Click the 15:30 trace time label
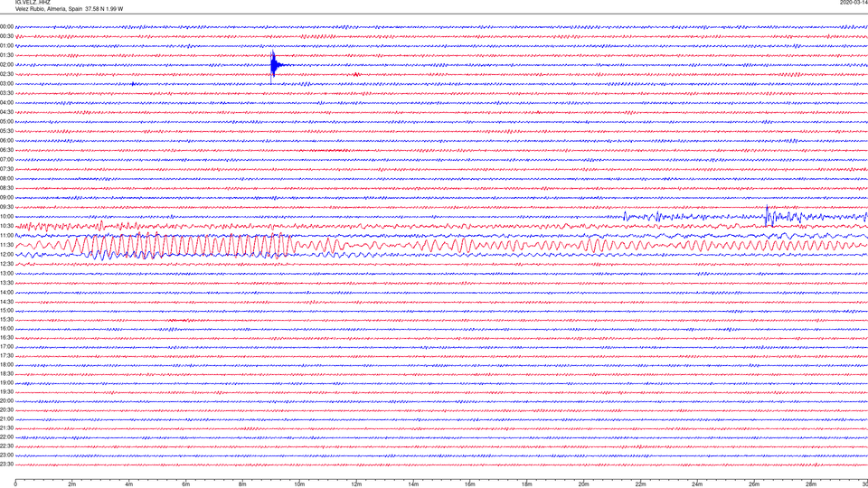 (6, 320)
